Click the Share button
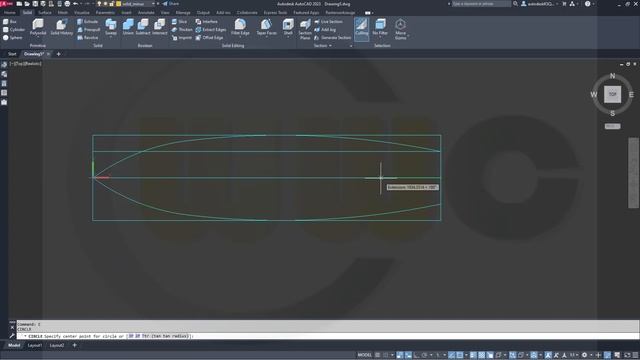 pos(171,4)
